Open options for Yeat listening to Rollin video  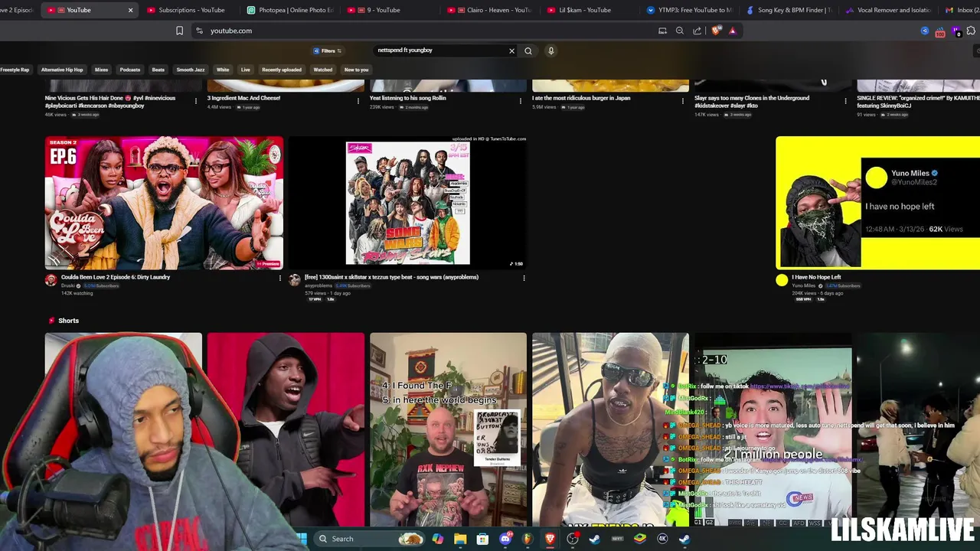tap(521, 101)
